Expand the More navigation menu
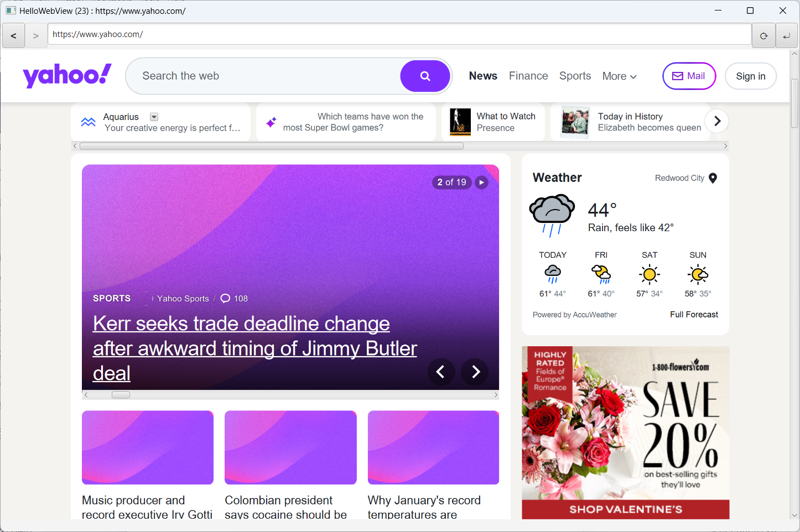This screenshot has width=800, height=532. click(x=619, y=76)
